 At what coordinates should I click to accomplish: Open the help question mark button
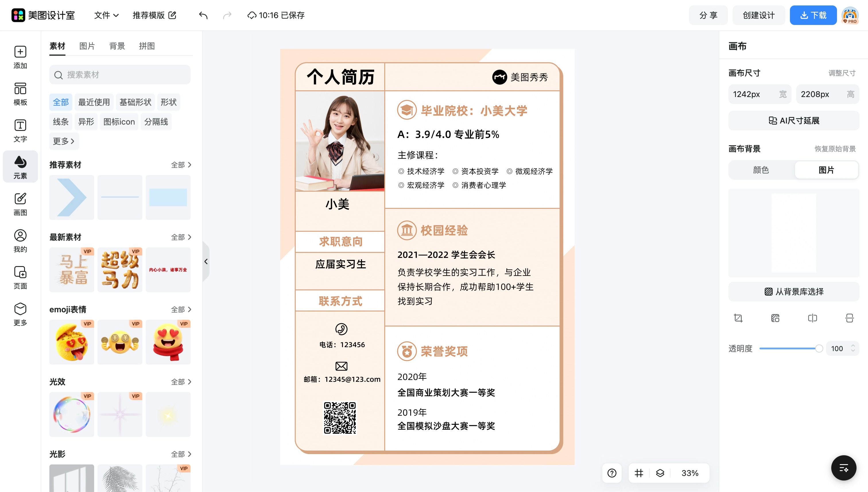[x=612, y=473]
